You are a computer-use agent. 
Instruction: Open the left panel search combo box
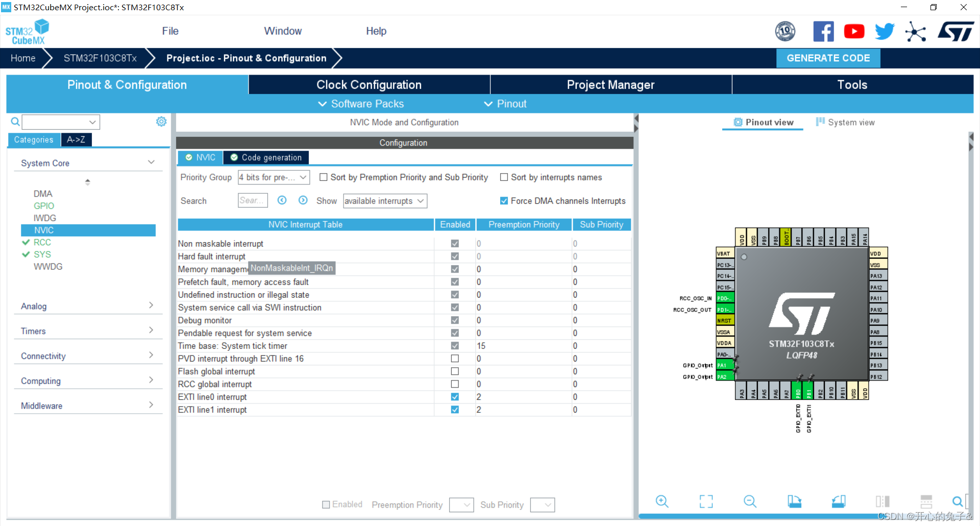click(x=61, y=122)
